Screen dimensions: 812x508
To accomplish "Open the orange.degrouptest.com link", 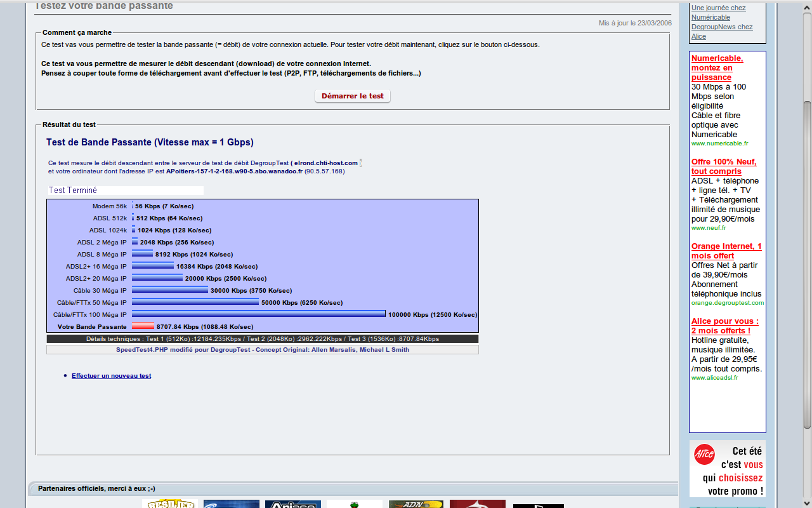I will click(x=727, y=303).
